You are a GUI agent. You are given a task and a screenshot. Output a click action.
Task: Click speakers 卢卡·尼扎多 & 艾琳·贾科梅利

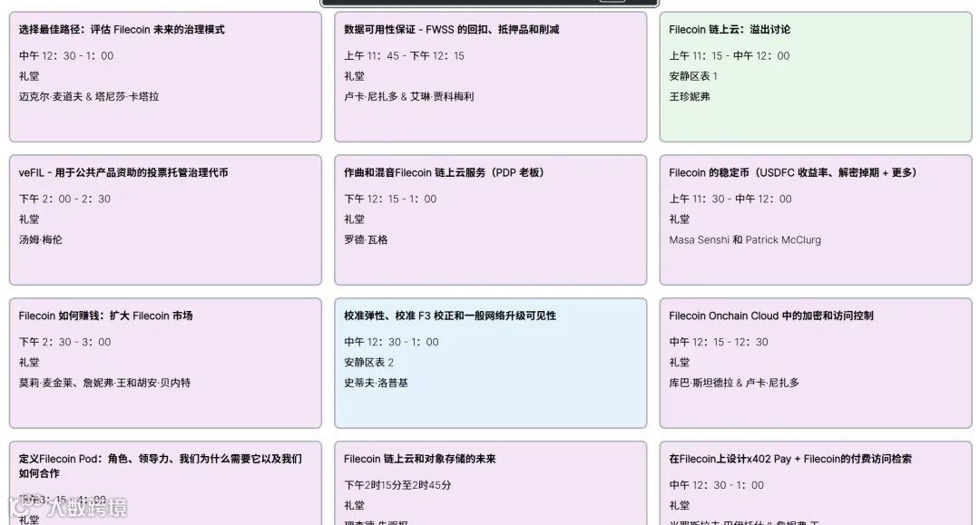408,96
